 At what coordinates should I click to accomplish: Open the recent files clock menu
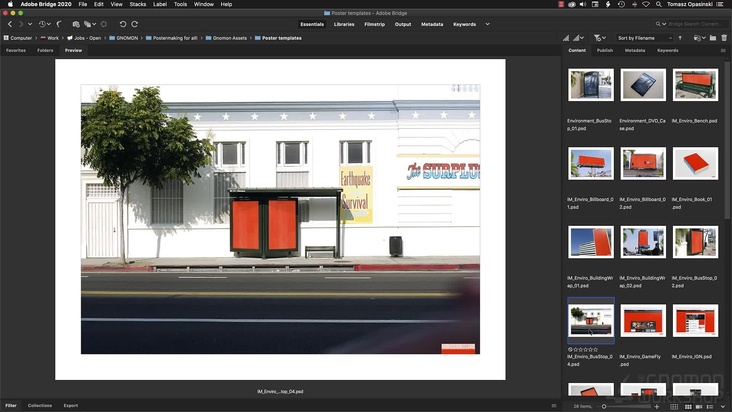click(x=43, y=23)
